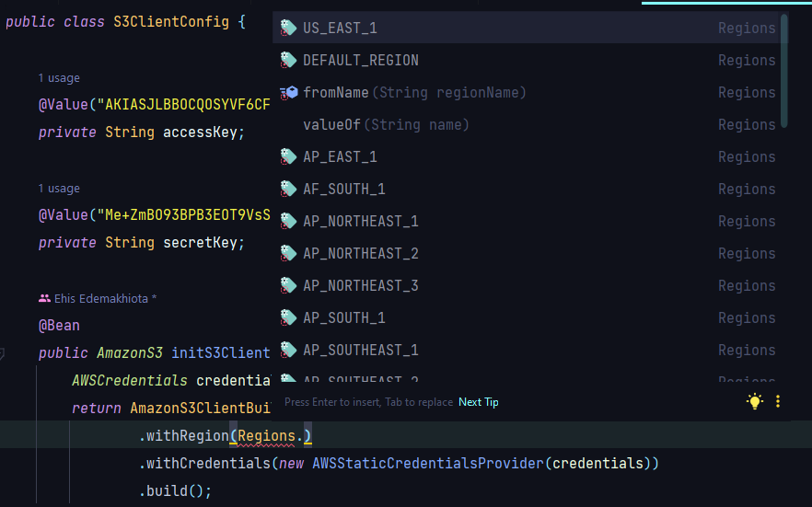Viewport: 812px width, 507px height.
Task: Click the AmazonS3ClientBui builder reference
Action: click(201, 409)
